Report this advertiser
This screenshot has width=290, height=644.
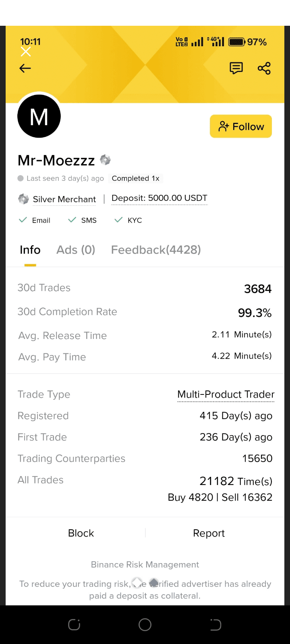pos(209,533)
